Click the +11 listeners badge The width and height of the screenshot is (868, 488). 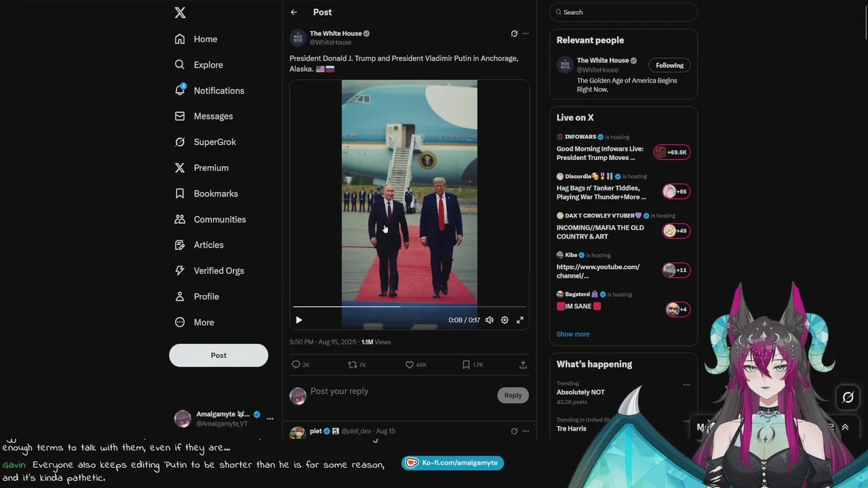tap(676, 270)
